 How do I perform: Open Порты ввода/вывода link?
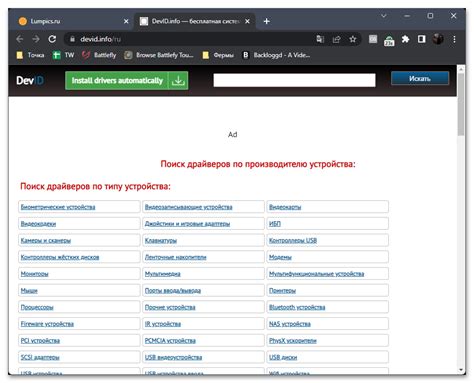[173, 291]
